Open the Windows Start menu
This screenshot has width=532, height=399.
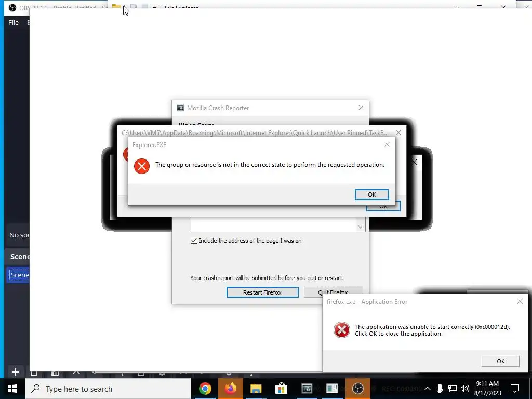[x=12, y=389]
